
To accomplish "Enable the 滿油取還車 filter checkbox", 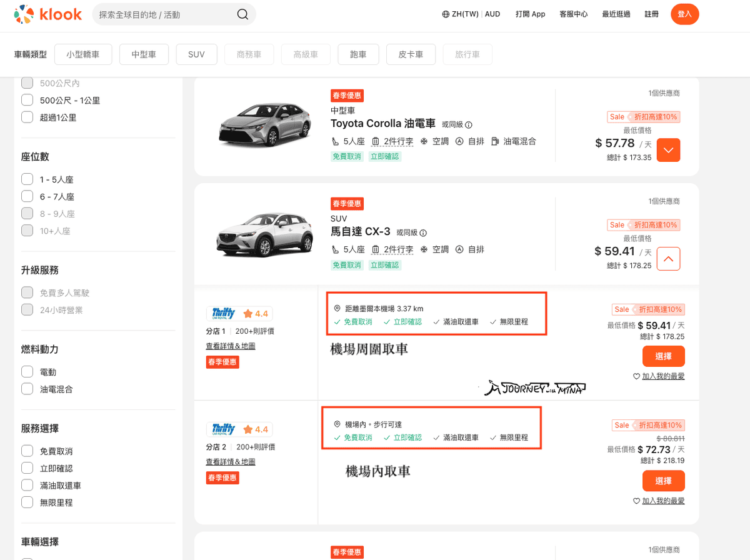I will 27,486.
